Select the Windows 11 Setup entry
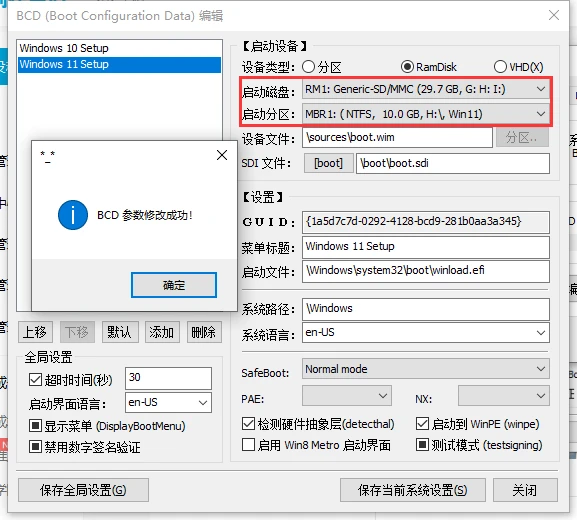The width and height of the screenshot is (577, 520). (120, 64)
